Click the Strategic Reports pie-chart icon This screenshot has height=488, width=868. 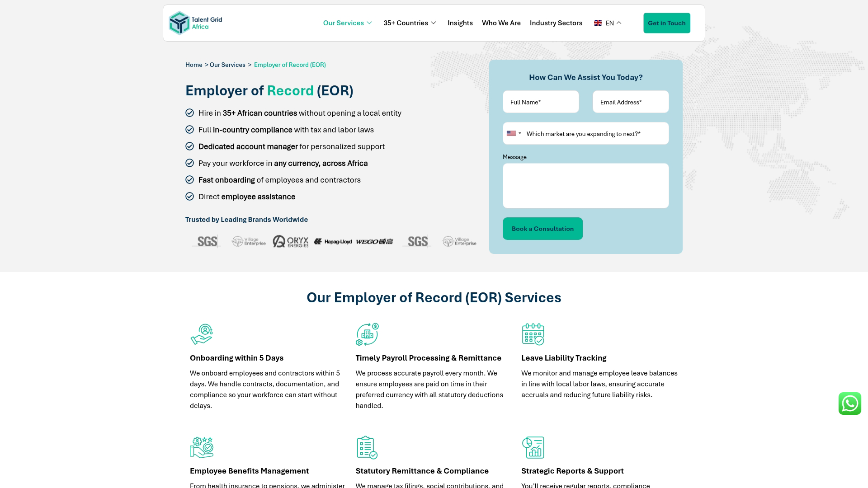click(x=533, y=447)
